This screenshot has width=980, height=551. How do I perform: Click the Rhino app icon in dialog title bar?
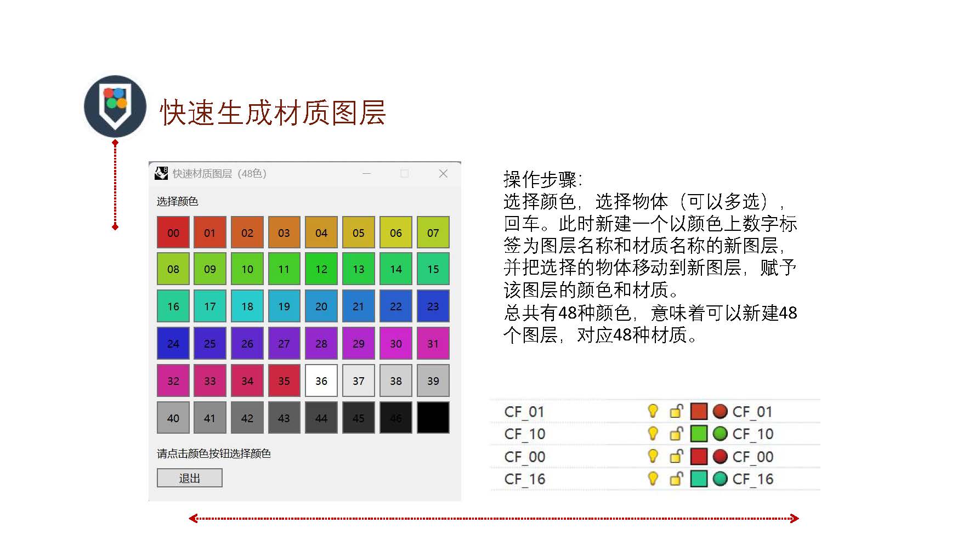(161, 173)
